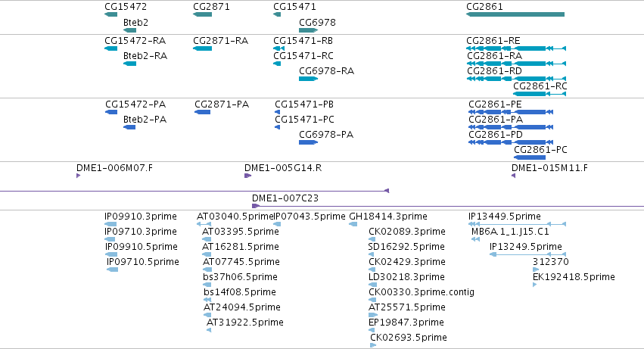This screenshot has height=349, width=644.
Task: Select transcript CG2861-RC
Action: point(540,94)
